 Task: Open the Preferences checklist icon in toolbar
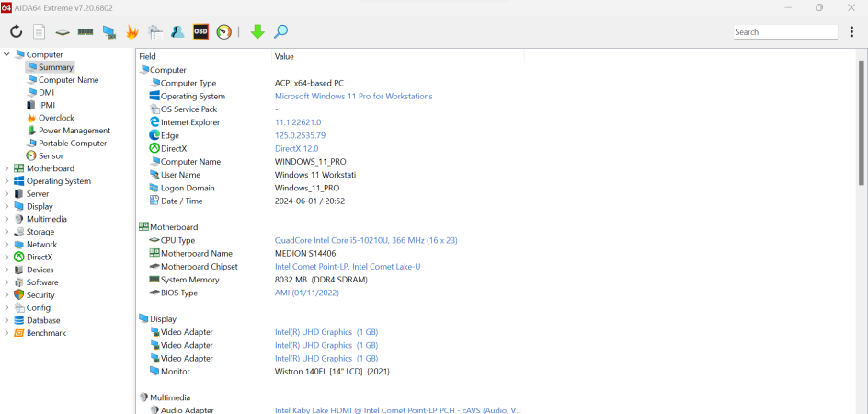pos(155,31)
